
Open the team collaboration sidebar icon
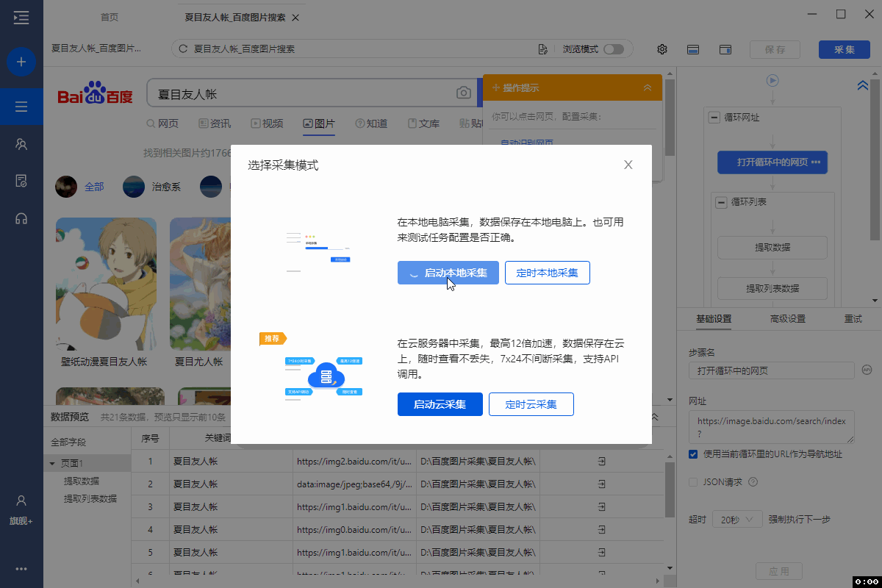pyautogui.click(x=21, y=144)
